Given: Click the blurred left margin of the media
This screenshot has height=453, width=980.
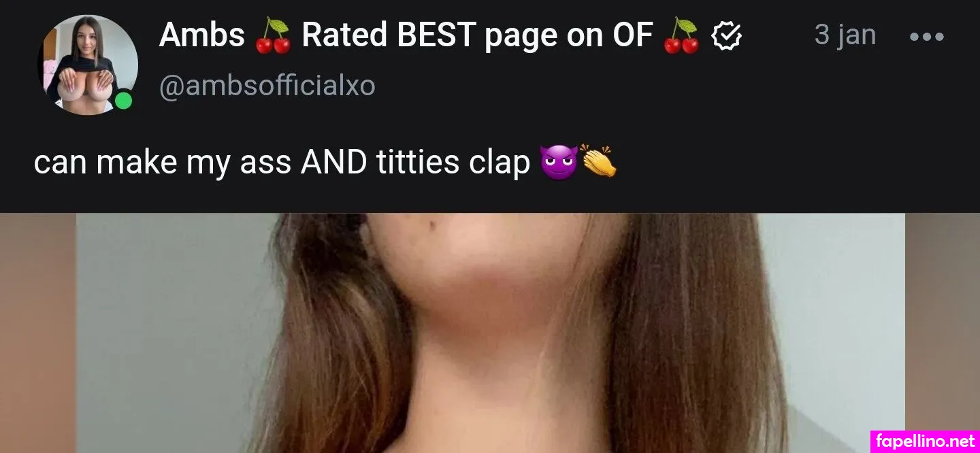Looking at the screenshot, I should (x=38, y=333).
